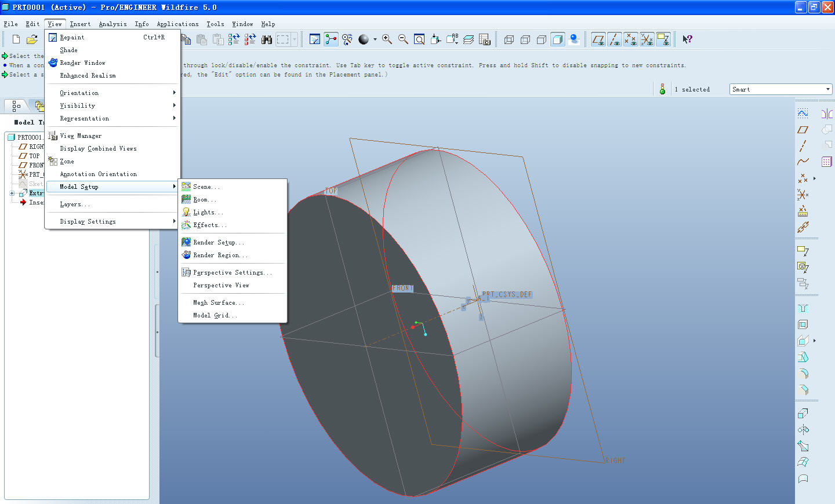This screenshot has height=504, width=835.
Task: Click the Layers toolbar icon
Action: 469,39
